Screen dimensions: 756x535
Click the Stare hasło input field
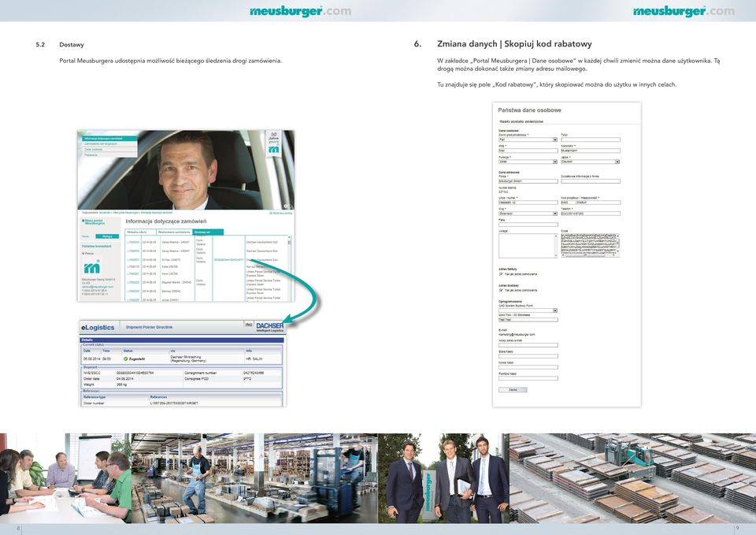528,356
